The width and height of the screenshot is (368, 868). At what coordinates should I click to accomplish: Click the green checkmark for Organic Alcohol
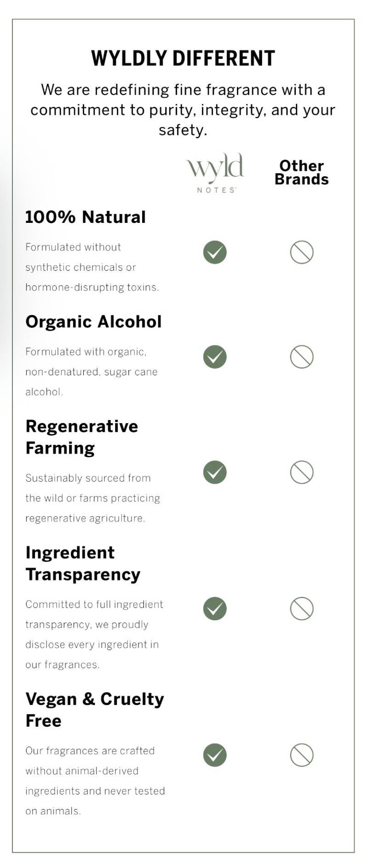pyautogui.click(x=215, y=357)
